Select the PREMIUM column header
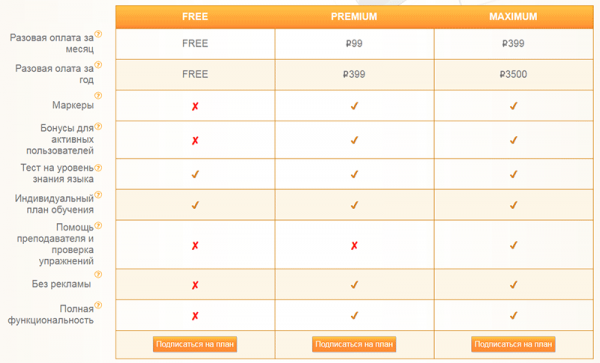Viewport: 600px width, 363px height. click(354, 17)
